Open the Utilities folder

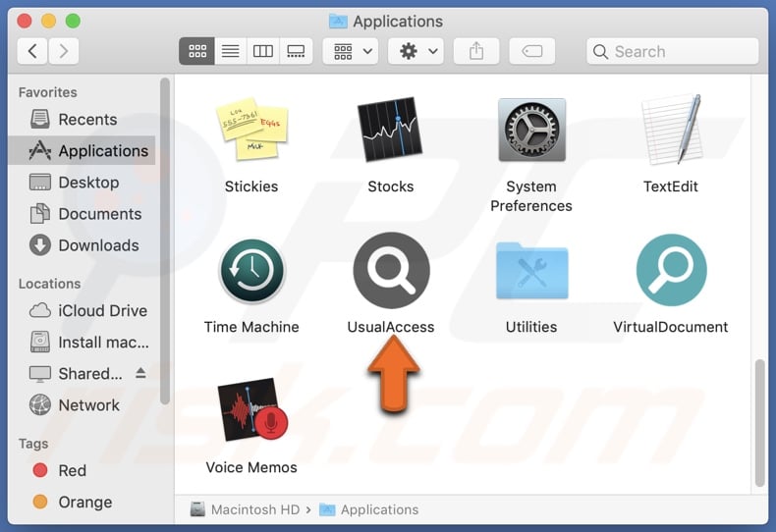coord(531,271)
